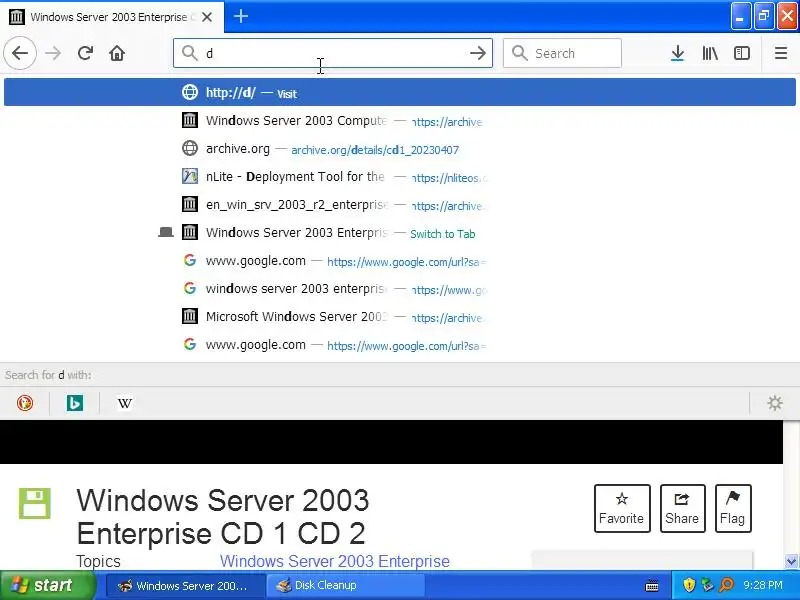Open the Firefox hamburger menu

pos(781,53)
